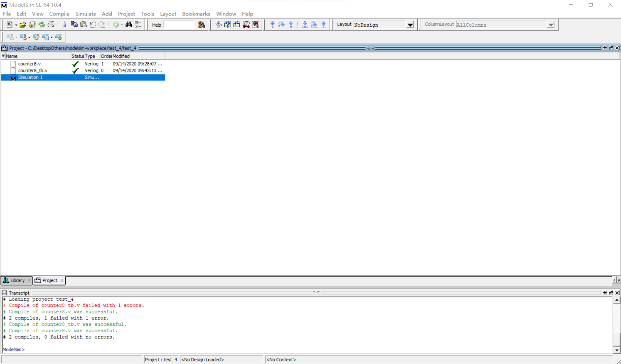The width and height of the screenshot is (621, 364).
Task: Click the green Reload arrows icon
Action: pyautogui.click(x=42, y=25)
